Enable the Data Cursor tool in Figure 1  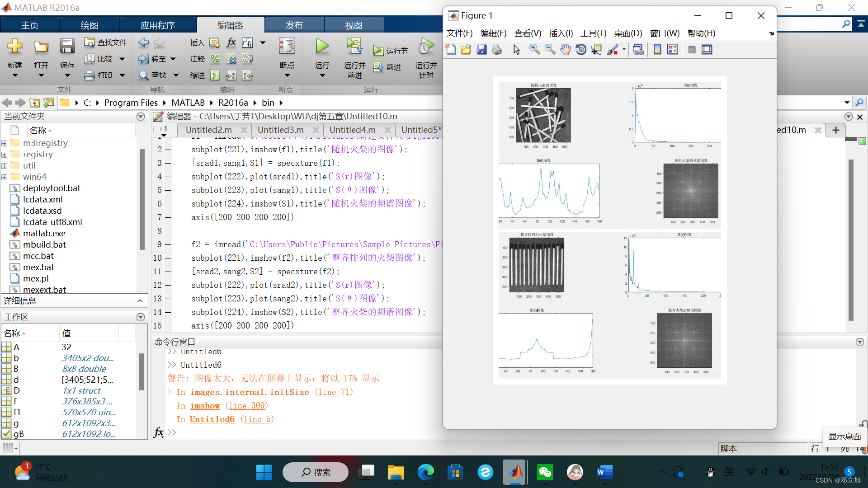pos(596,50)
